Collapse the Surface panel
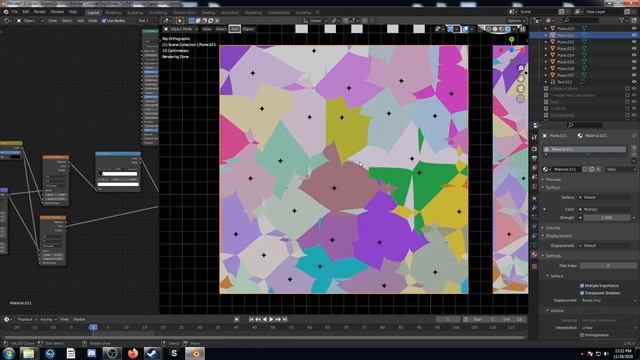The image size is (640, 360). (553, 187)
